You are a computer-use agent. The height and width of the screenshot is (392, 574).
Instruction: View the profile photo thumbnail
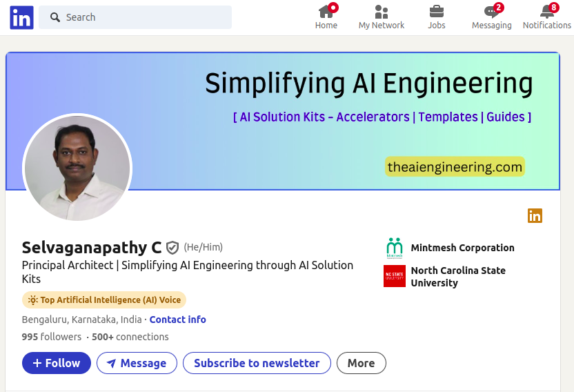coord(77,168)
